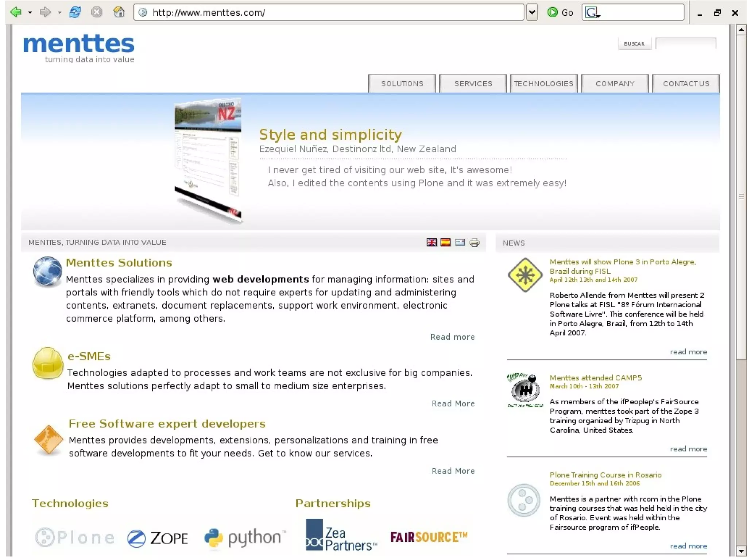Switch site language via English flag icon
Screen dimensions: 747x560
tap(431, 243)
